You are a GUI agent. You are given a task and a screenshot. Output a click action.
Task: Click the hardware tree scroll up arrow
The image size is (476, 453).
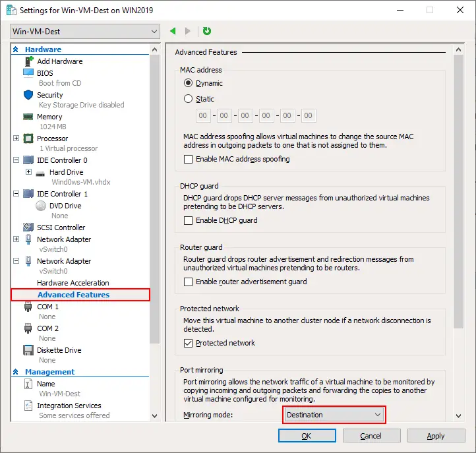(154, 49)
